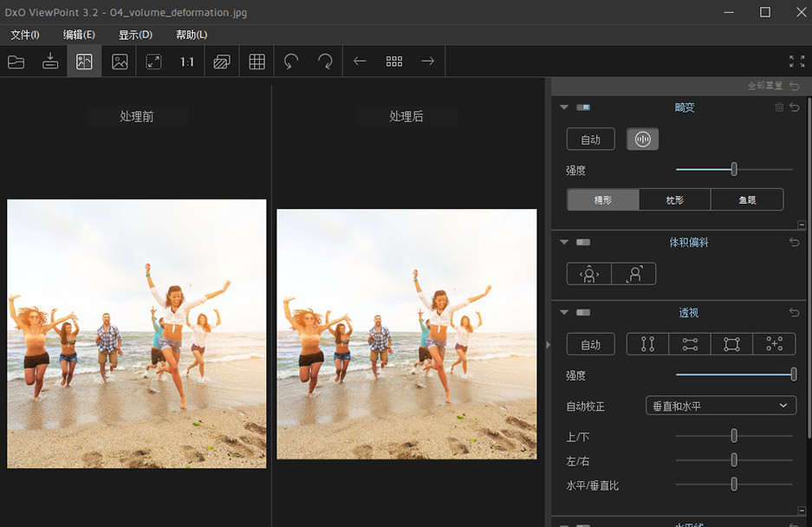
Task: Open the 自动校正 dropdown 垂直和水平
Action: (x=721, y=406)
